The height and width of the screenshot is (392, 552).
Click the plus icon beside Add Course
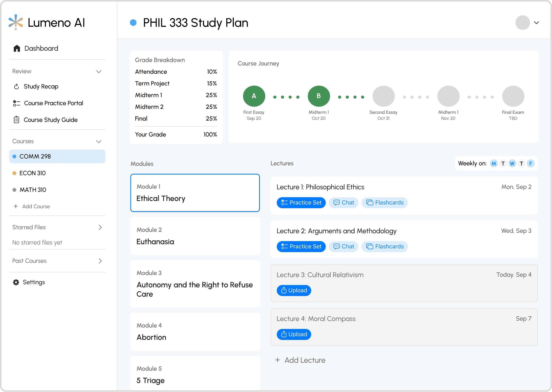[16, 206]
